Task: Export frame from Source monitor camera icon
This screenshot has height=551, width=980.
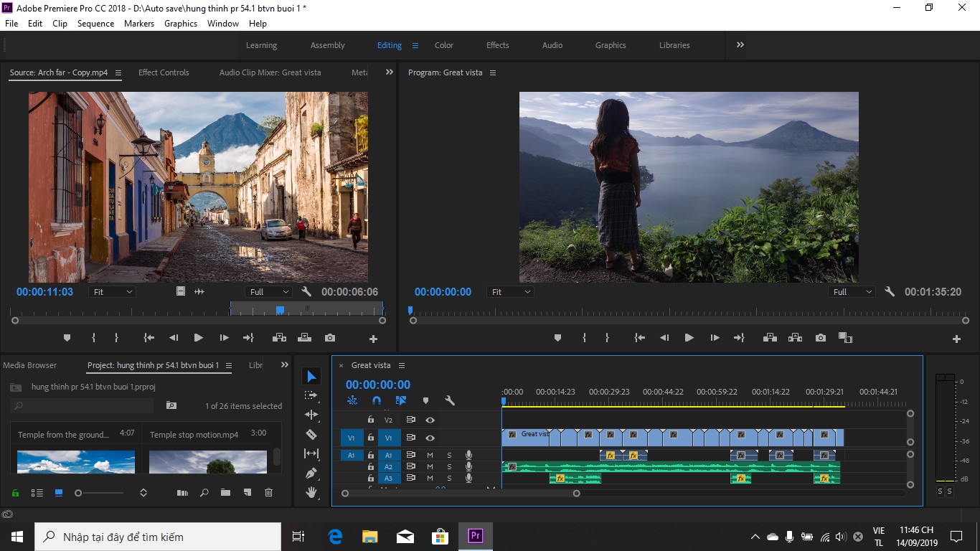Action: (329, 338)
